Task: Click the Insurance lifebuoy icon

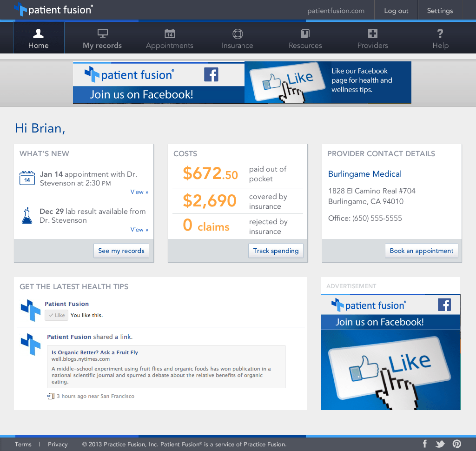Action: 238,34
